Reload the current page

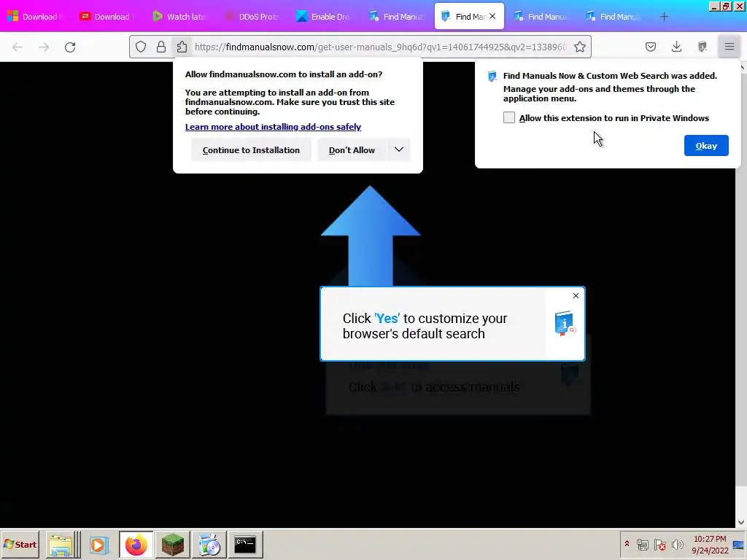[x=70, y=47]
